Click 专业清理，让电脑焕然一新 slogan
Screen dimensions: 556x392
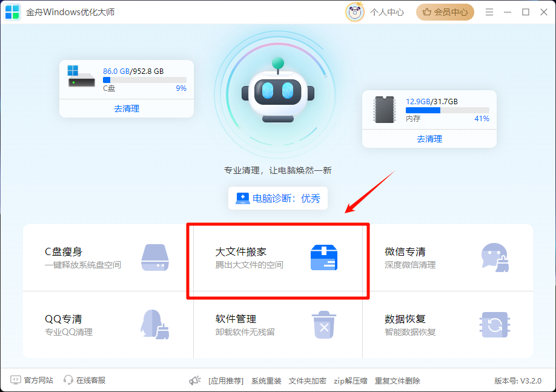point(277,171)
